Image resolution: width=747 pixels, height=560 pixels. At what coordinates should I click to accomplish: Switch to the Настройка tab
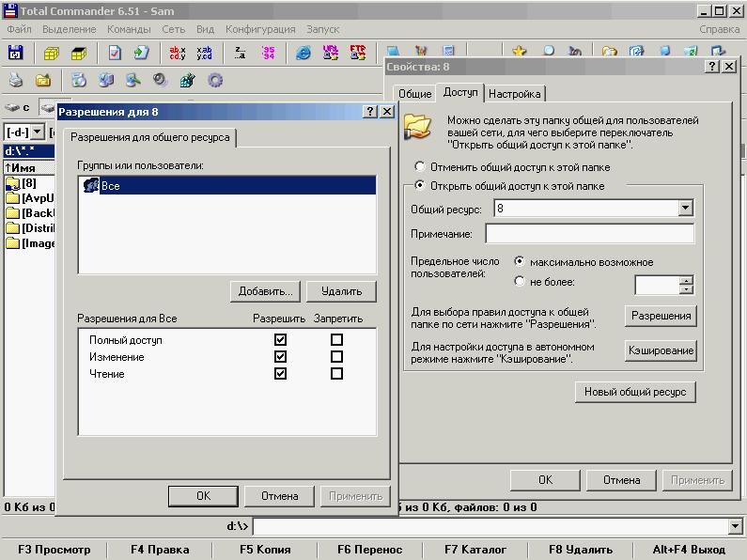coord(514,94)
